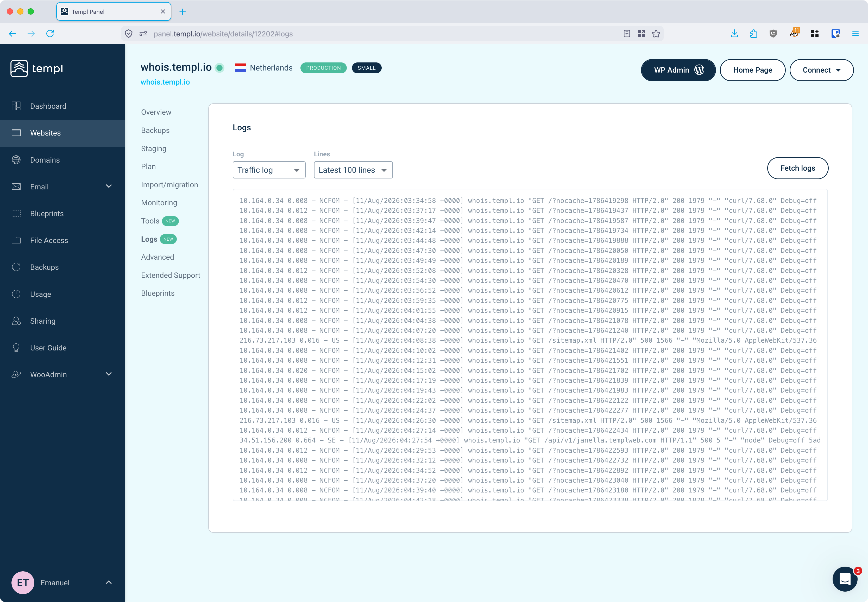This screenshot has height=602, width=868.
Task: Select the Logs section
Action: 149,239
